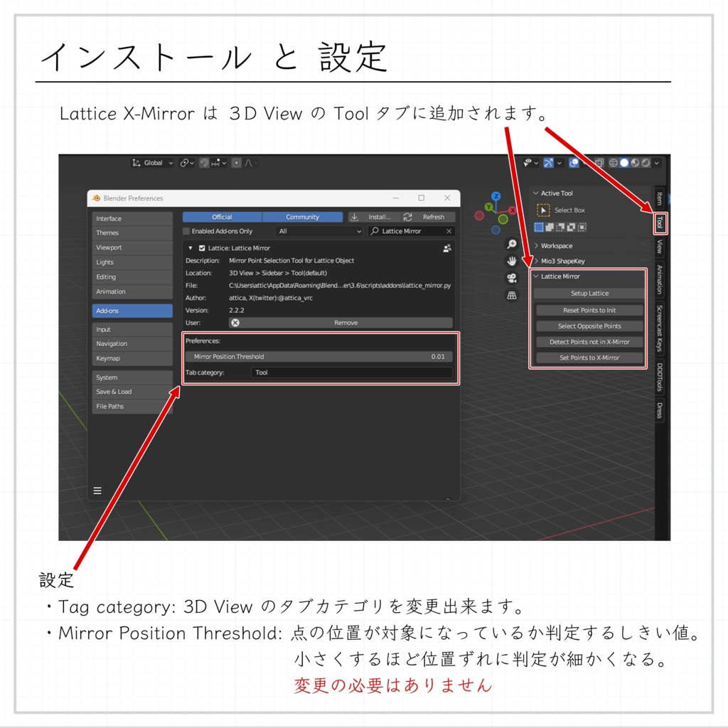This screenshot has height=728, width=728.
Task: Toggle the X-ray view mode button
Action: pyautogui.click(x=599, y=162)
